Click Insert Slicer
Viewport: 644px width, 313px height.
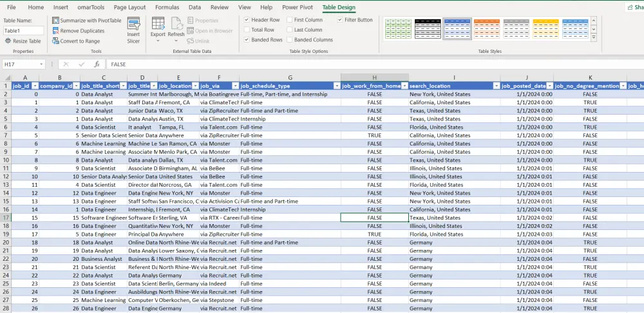coord(133,30)
